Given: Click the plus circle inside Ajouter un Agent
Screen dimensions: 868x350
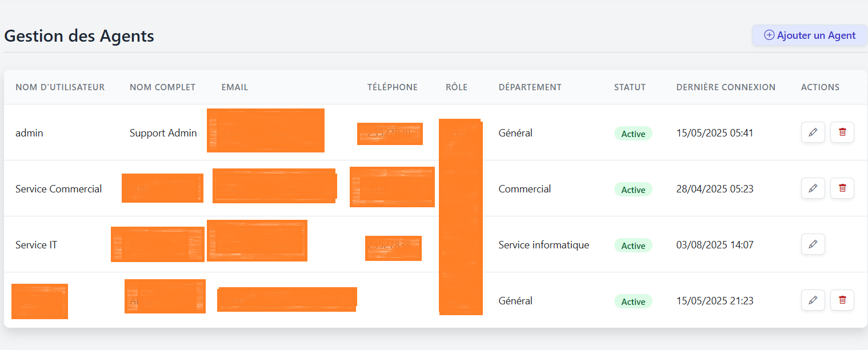Looking at the screenshot, I should (769, 35).
